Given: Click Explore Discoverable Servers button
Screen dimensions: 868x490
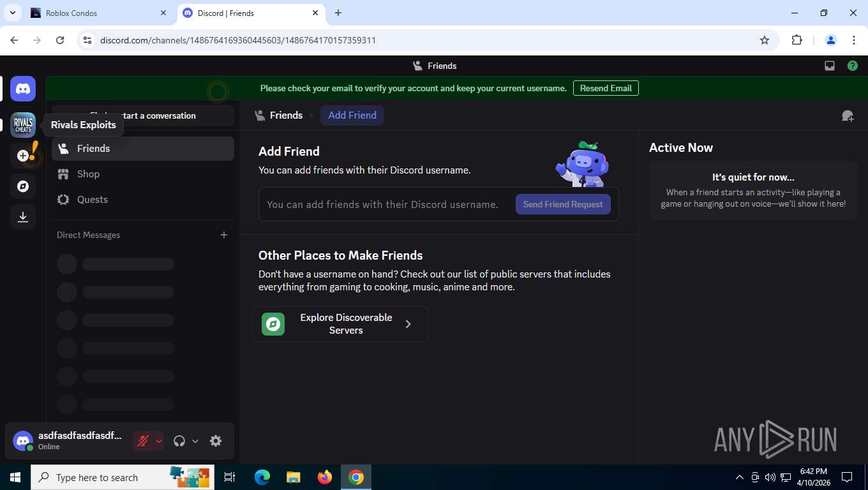Looking at the screenshot, I should click(x=340, y=324).
